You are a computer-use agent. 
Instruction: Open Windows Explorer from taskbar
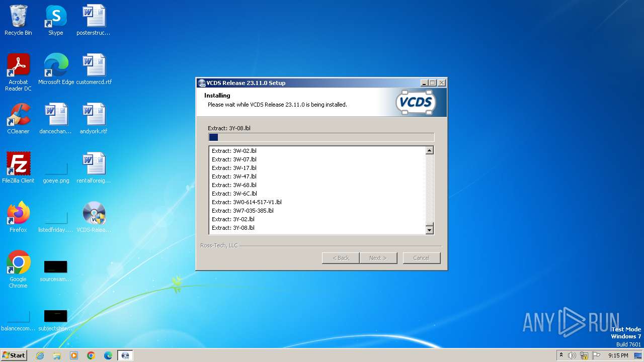click(x=57, y=355)
